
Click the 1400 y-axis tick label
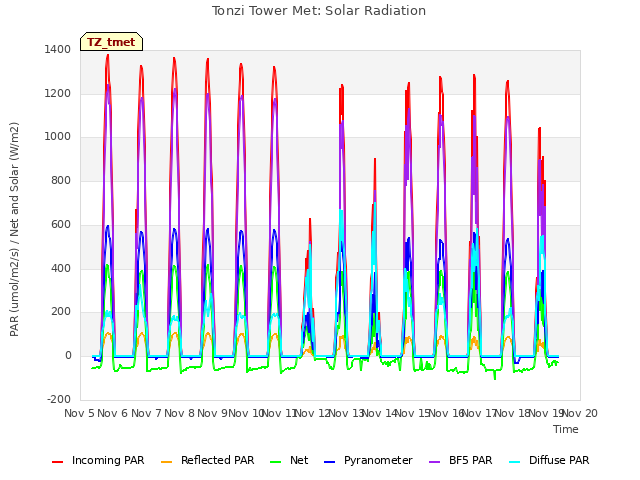pos(58,50)
